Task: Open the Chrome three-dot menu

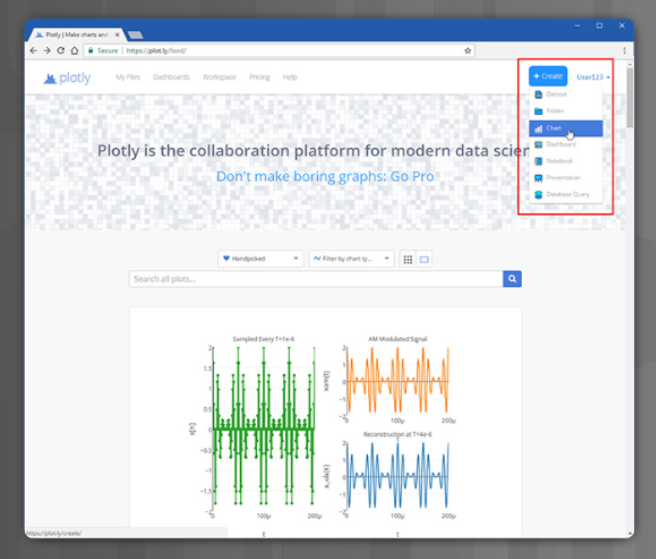Action: click(624, 51)
